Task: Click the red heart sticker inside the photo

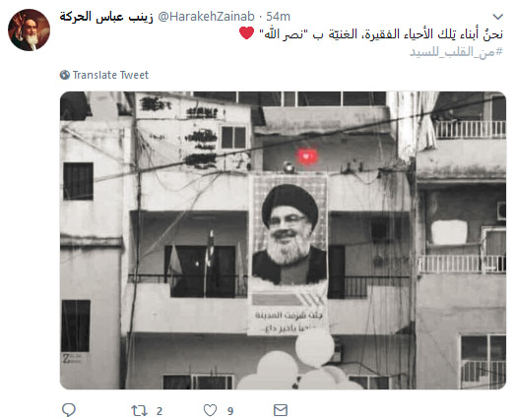Action: pos(307,156)
